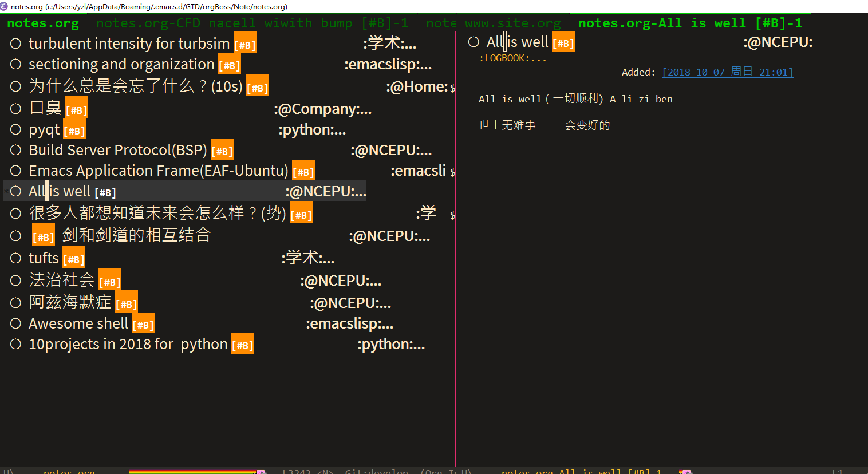Click the bullet circle of the '剑和剑道的相互结合' row
Screen dimensions: 868x474
pos(16,236)
